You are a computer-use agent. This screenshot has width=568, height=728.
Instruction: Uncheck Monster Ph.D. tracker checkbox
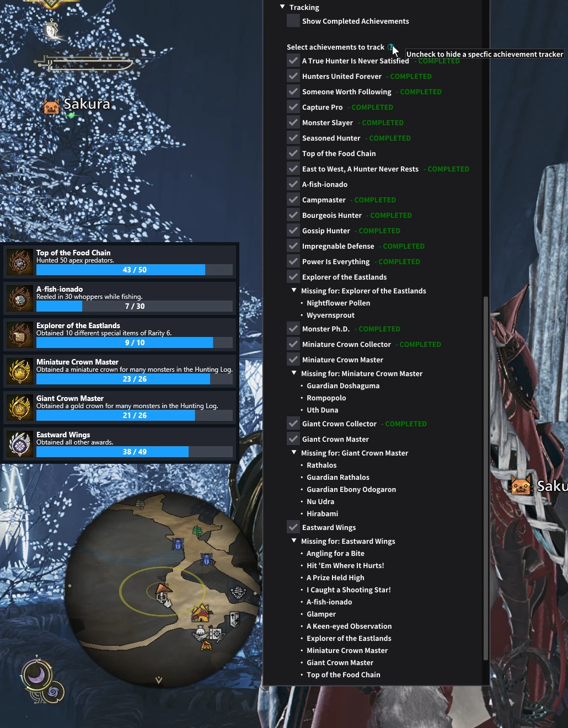(x=293, y=329)
